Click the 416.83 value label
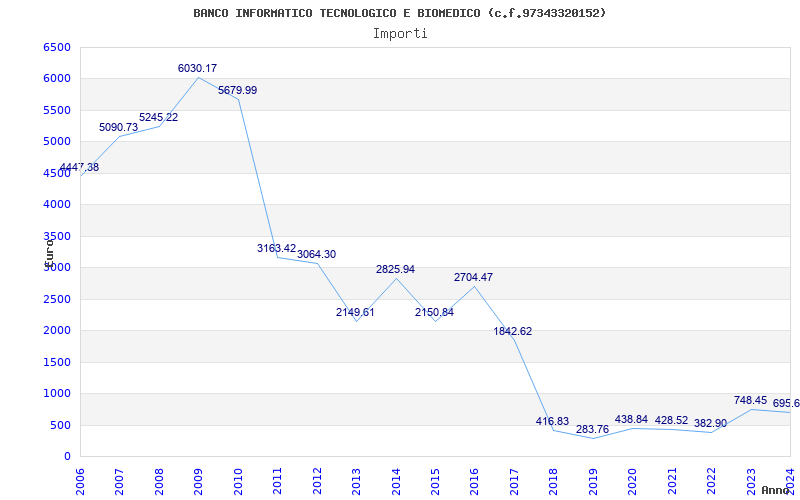Screen dimensions: 800x500 [553, 421]
